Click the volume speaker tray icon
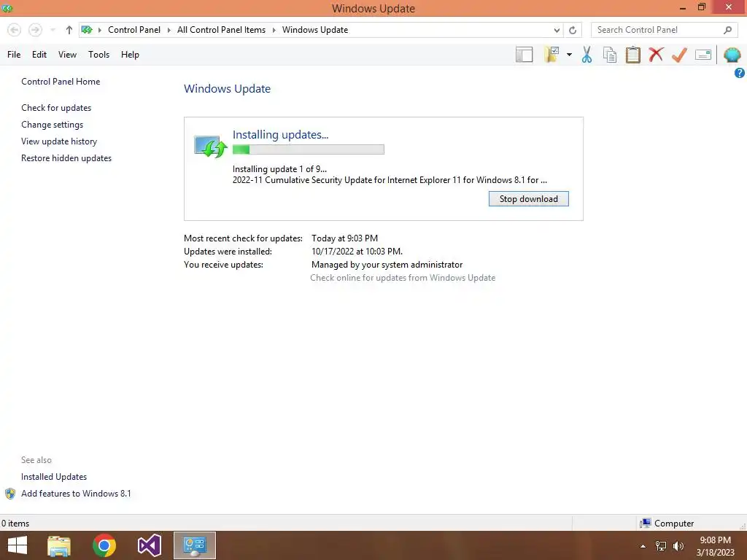The width and height of the screenshot is (747, 560). (678, 546)
